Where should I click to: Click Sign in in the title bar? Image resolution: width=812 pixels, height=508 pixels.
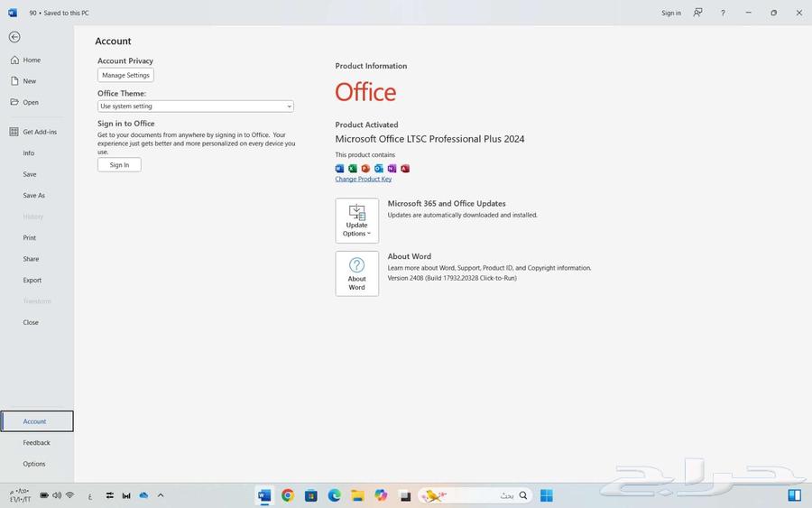(x=671, y=13)
